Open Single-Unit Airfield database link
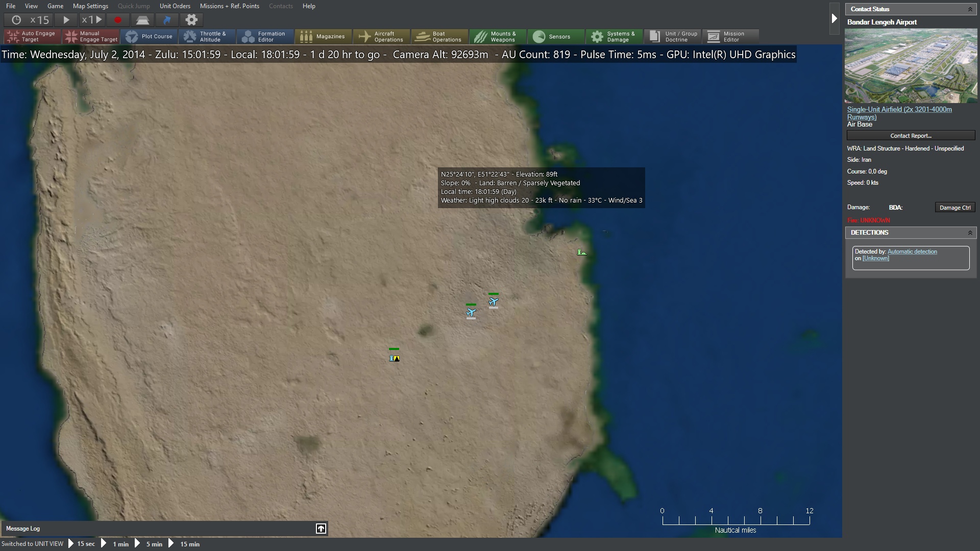980x551 pixels. pyautogui.click(x=899, y=113)
